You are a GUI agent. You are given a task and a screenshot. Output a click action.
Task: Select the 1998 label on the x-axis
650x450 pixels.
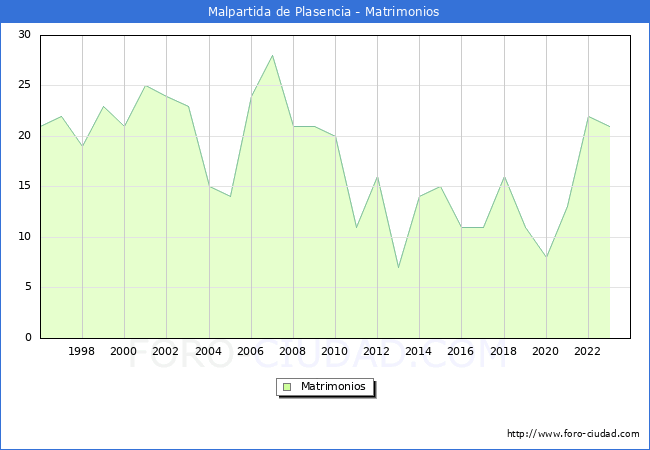[x=82, y=352]
